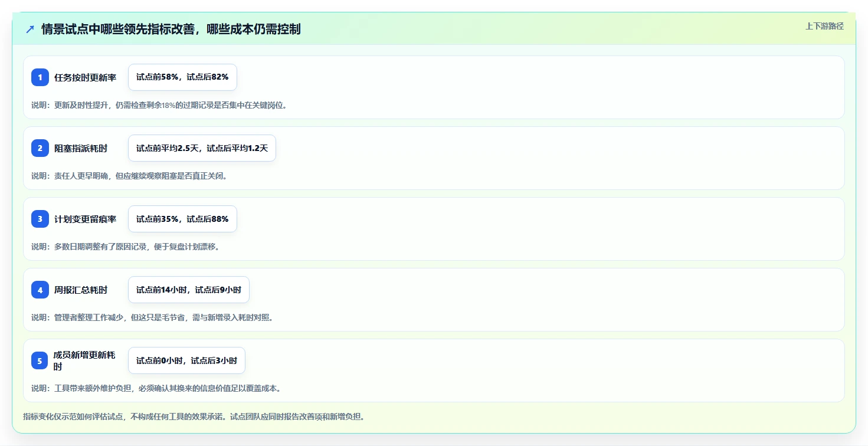Click the 任务按时更新率 metric label
The height and width of the screenshot is (446, 868).
coord(86,77)
